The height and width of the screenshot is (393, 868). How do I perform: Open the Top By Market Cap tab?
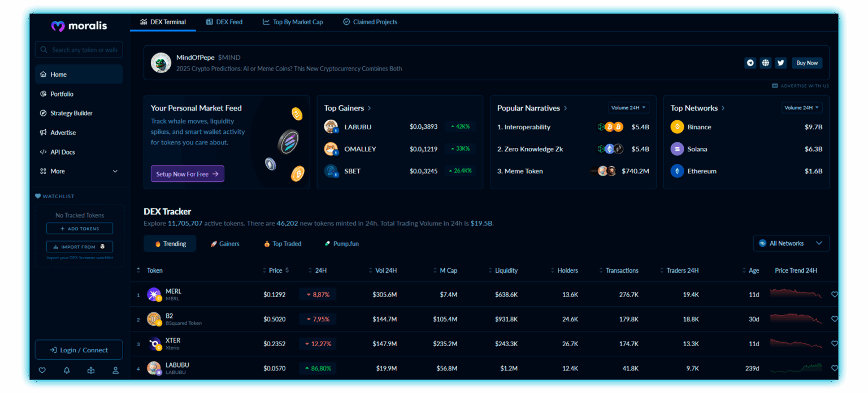click(x=293, y=22)
